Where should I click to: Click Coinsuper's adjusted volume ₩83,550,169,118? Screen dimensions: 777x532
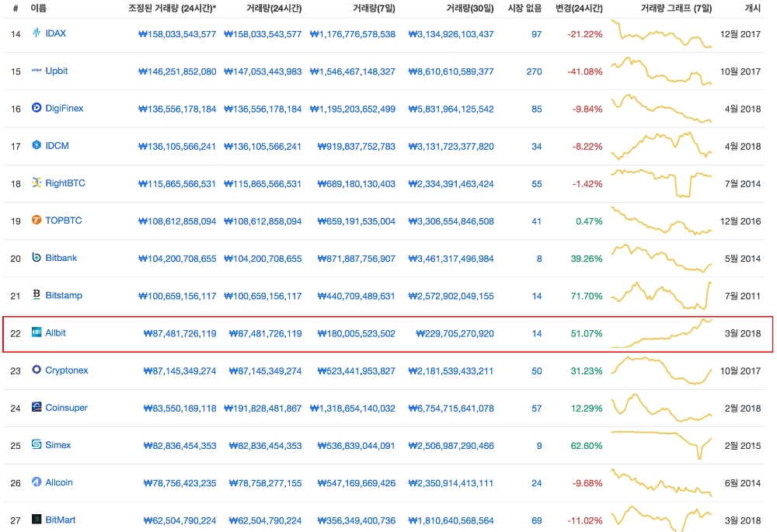click(180, 409)
